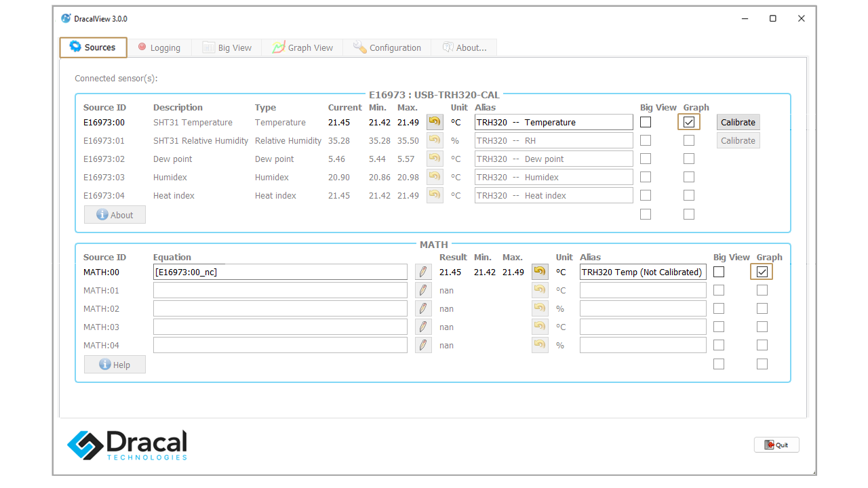Image resolution: width=868 pixels, height=488 pixels.
Task: Reset min/max for MATH:02 row
Action: pos(540,308)
